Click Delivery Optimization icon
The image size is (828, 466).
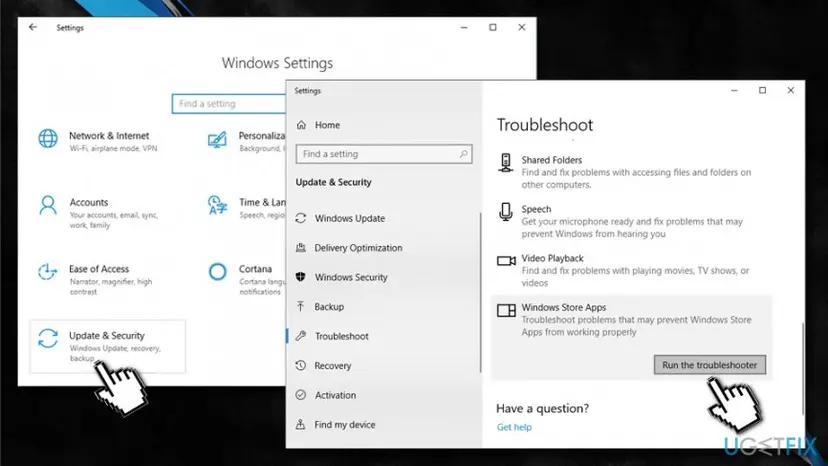[x=300, y=247]
